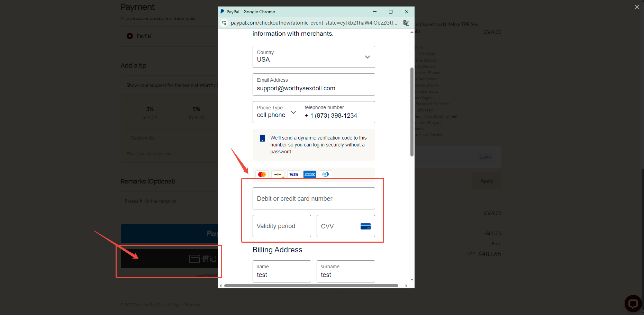644x315 pixels.
Task: View site information in address bar
Action: (x=224, y=23)
